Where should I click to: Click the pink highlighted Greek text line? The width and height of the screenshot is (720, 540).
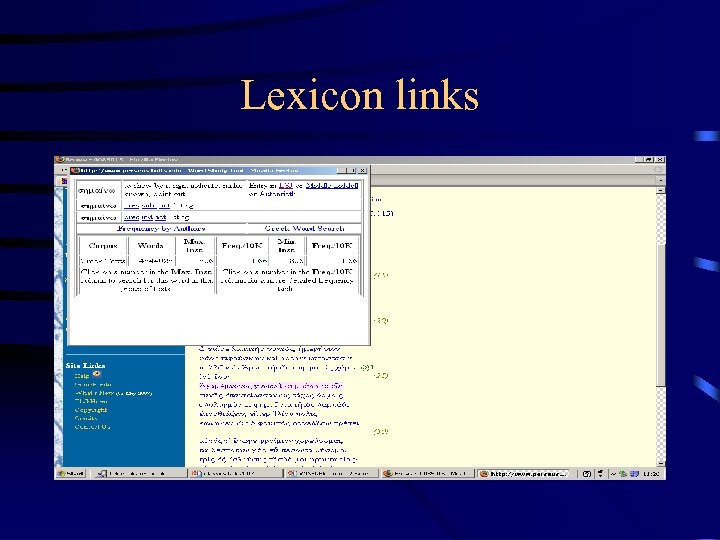[x=271, y=386]
